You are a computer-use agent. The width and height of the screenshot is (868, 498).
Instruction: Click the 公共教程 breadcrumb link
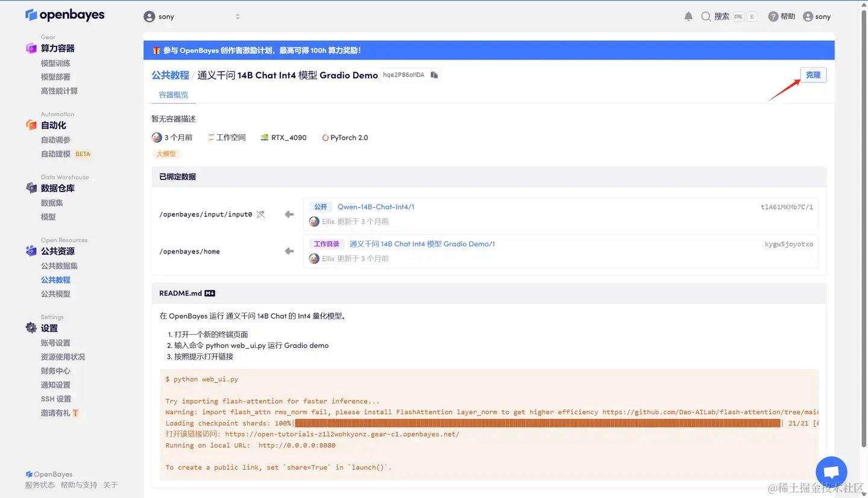[x=170, y=75]
